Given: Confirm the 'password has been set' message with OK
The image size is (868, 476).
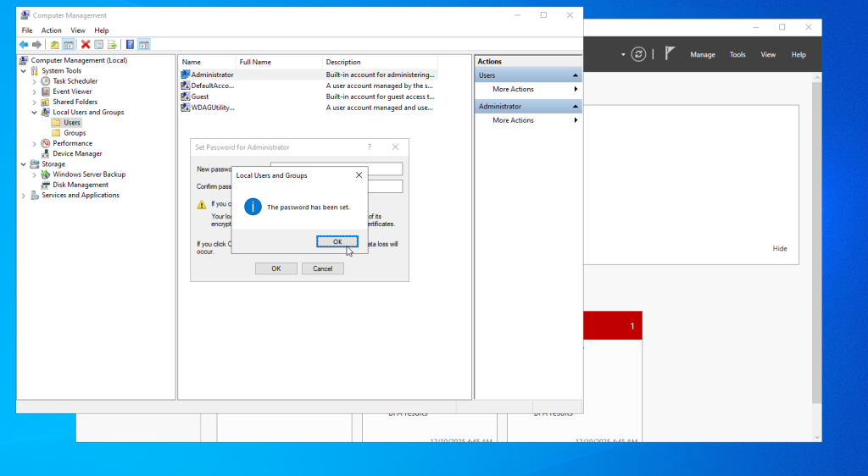Looking at the screenshot, I should [x=337, y=241].
